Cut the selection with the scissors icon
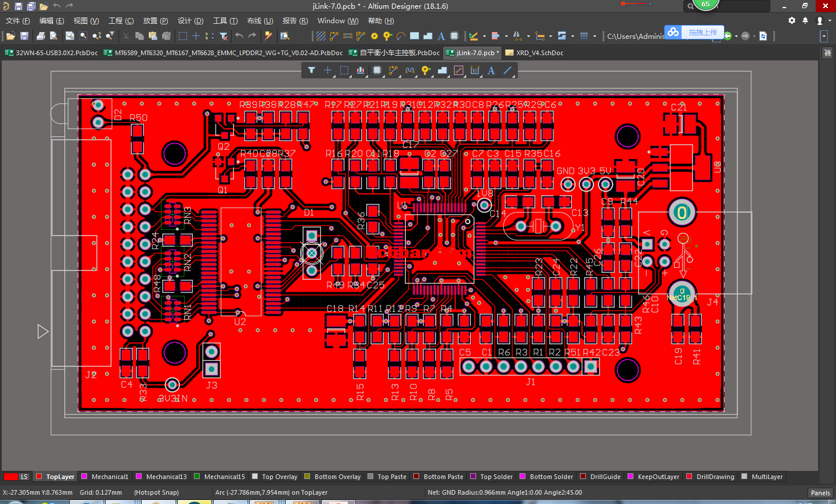836x504 pixels. pyautogui.click(x=126, y=36)
